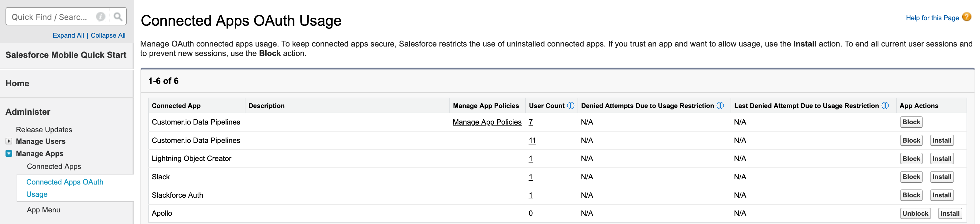
Task: Click user count 11 link
Action: [x=532, y=140]
